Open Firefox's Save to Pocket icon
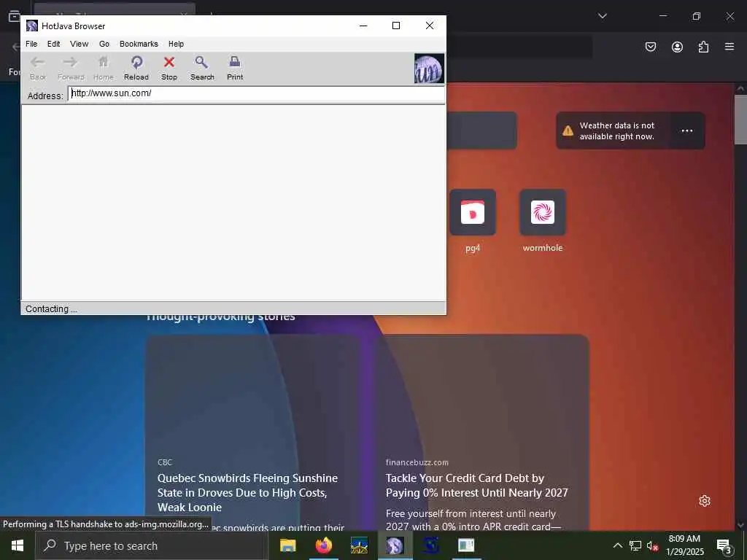The width and height of the screenshot is (747, 560). (x=651, y=47)
